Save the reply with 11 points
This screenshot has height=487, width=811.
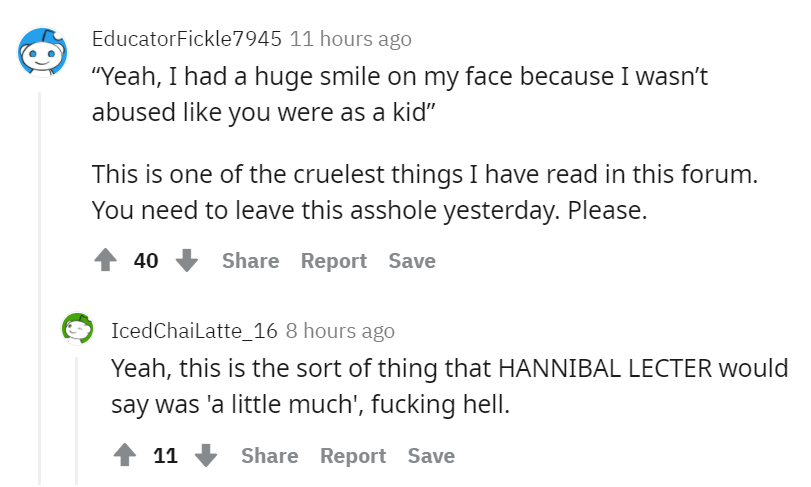pyautogui.click(x=431, y=455)
